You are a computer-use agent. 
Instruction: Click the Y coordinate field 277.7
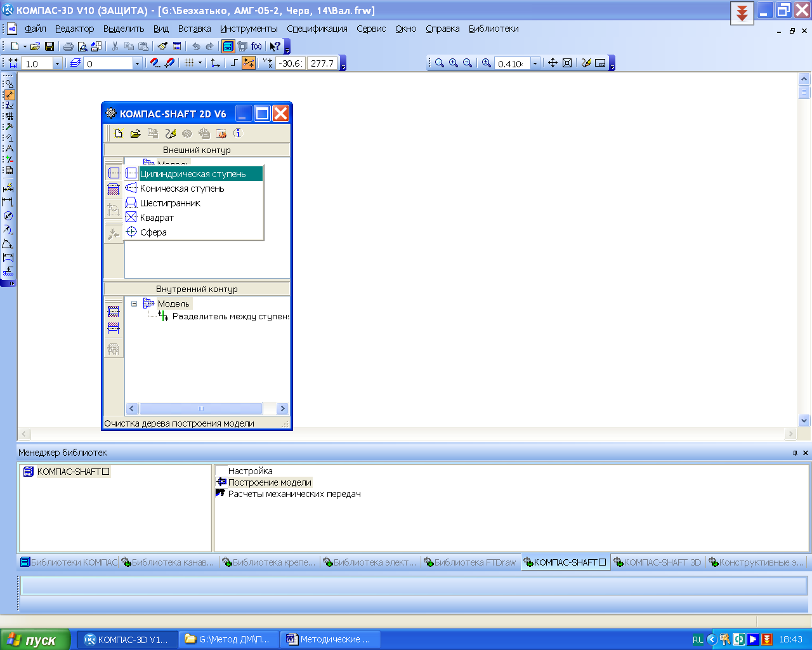pos(323,63)
